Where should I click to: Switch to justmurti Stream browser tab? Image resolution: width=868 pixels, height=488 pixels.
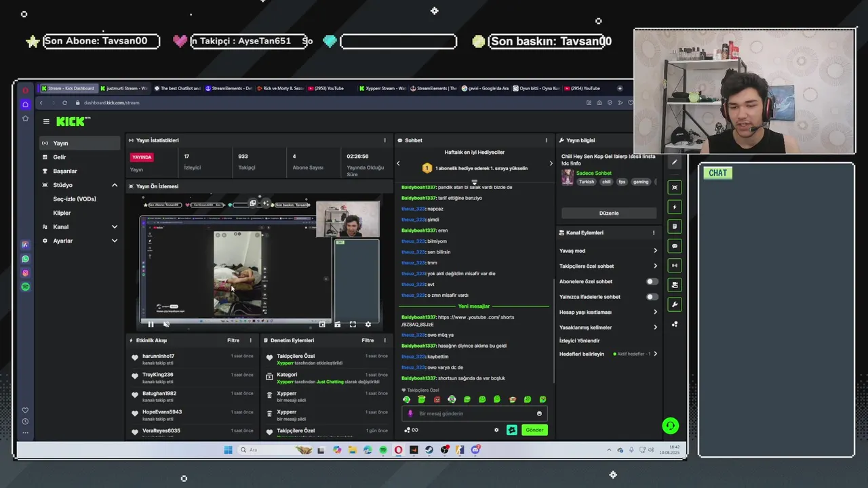click(x=124, y=88)
